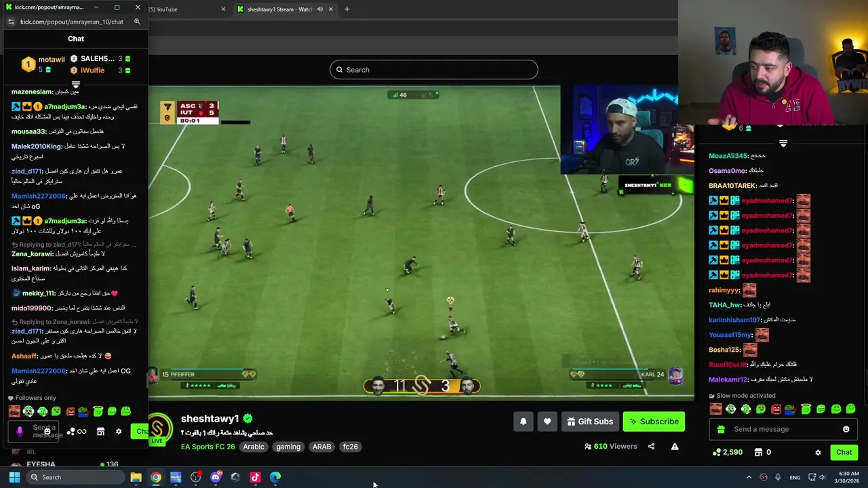
Task: Click the report warning triangle icon
Action: click(x=675, y=447)
